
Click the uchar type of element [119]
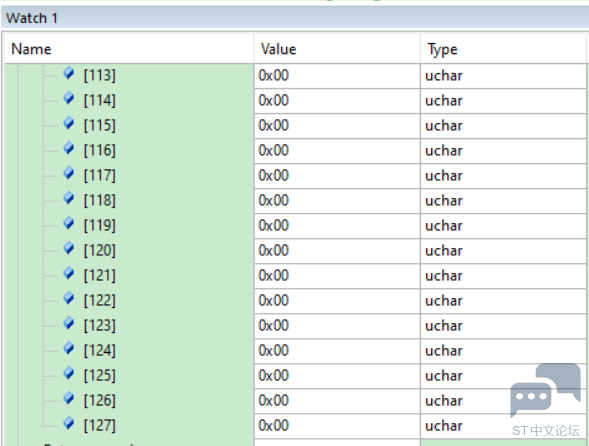[444, 225]
